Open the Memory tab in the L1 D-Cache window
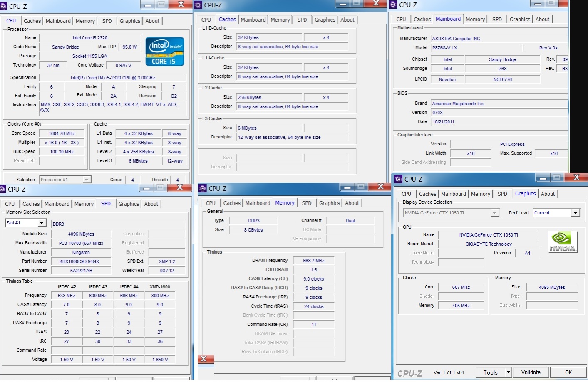This screenshot has width=588, height=382. 280,20
